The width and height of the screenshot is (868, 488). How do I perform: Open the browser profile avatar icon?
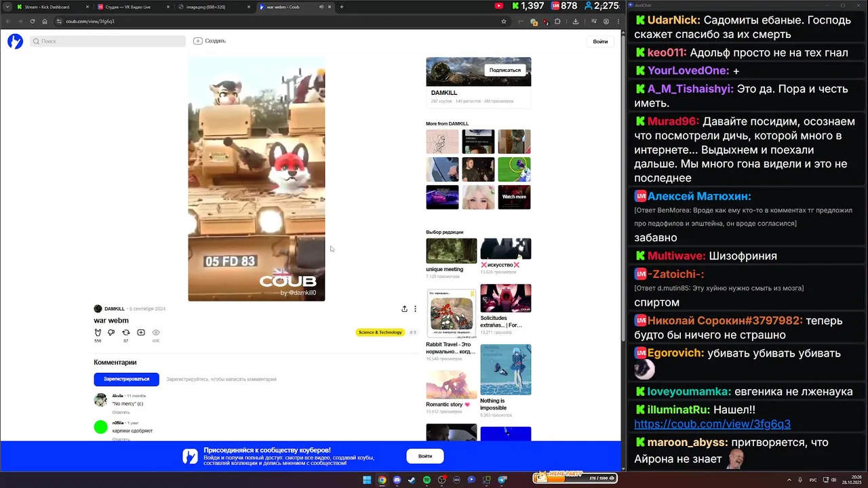pos(606,21)
